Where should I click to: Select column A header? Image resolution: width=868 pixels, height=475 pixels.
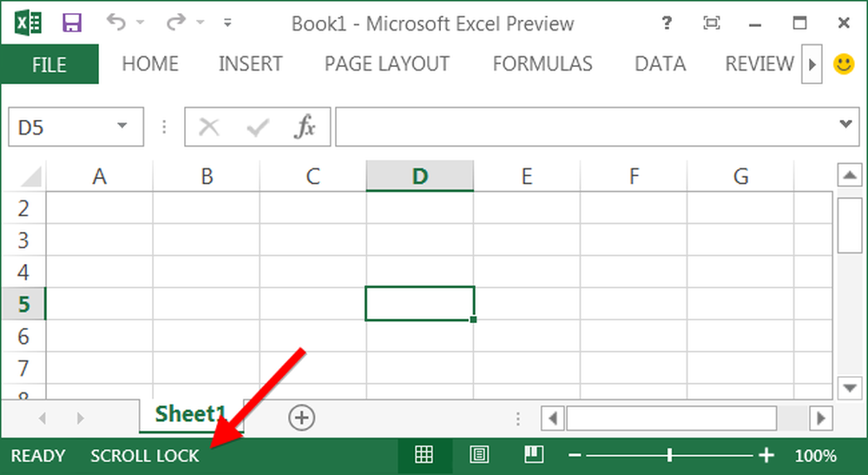(x=99, y=176)
